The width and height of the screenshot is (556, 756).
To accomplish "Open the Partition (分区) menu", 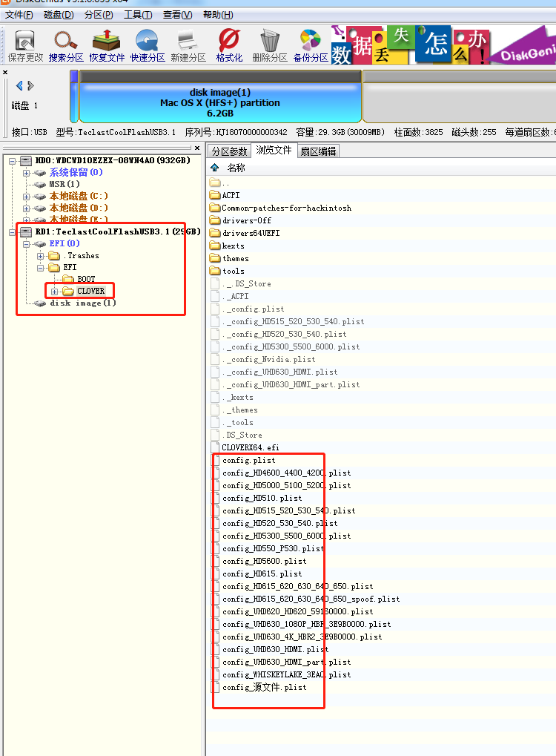I will point(99,15).
